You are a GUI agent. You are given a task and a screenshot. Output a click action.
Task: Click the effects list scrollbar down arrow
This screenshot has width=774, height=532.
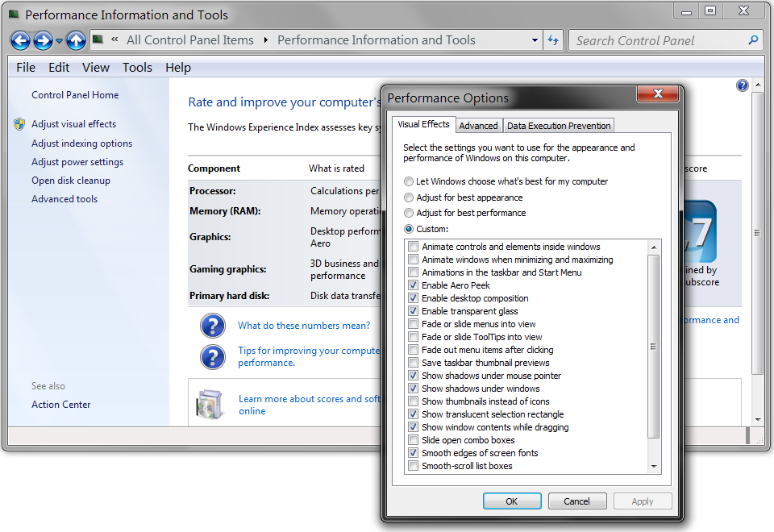click(654, 466)
